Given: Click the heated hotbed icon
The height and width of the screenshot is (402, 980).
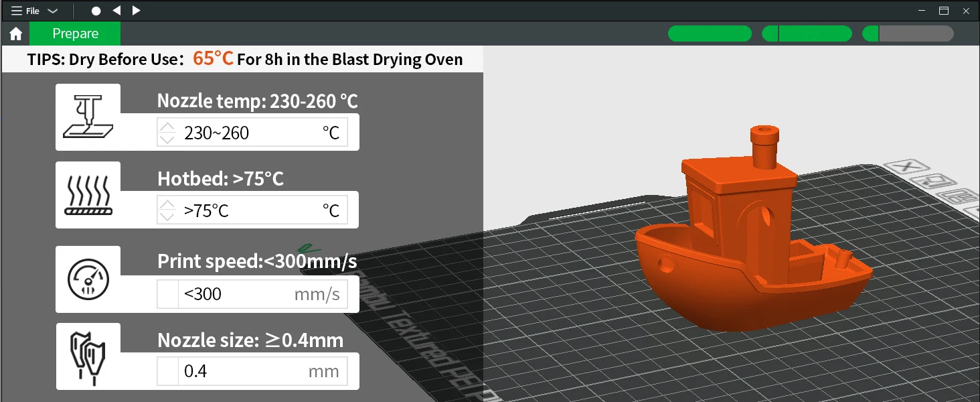Looking at the screenshot, I should click(x=88, y=194).
